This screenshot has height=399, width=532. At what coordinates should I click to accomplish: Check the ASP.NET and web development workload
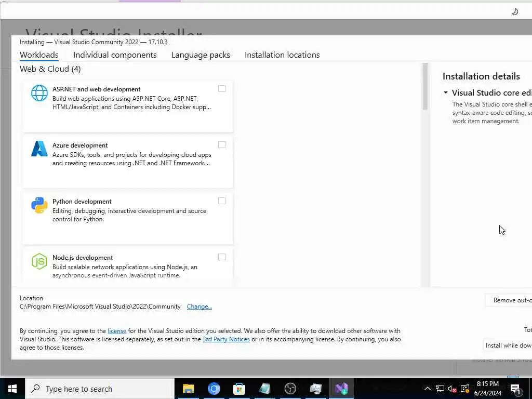pos(221,88)
